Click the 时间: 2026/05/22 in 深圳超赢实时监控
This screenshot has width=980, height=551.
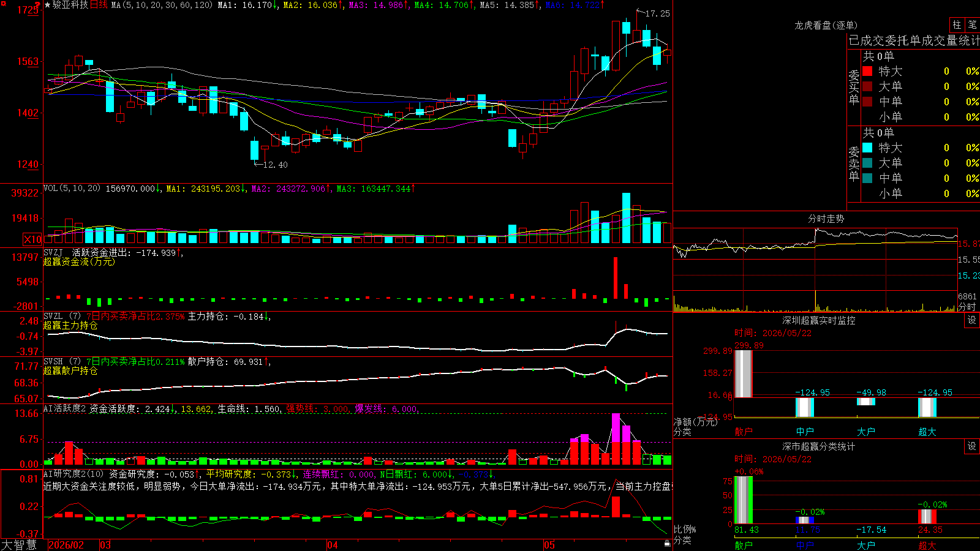pos(773,333)
